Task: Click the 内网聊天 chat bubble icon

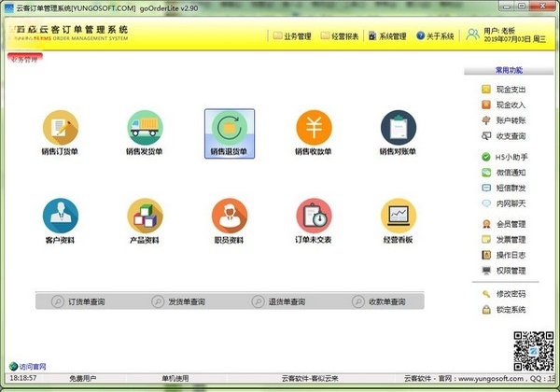Action: (486, 203)
